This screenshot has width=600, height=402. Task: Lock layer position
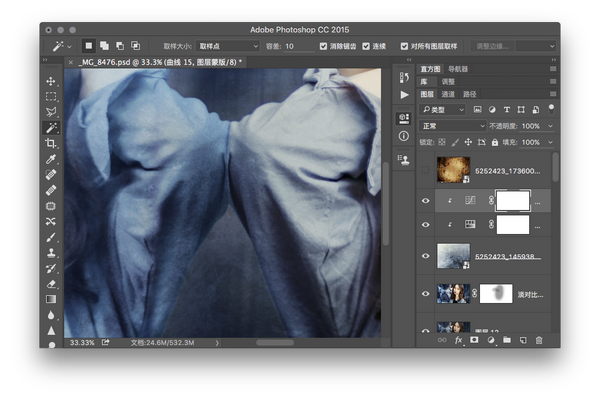468,142
